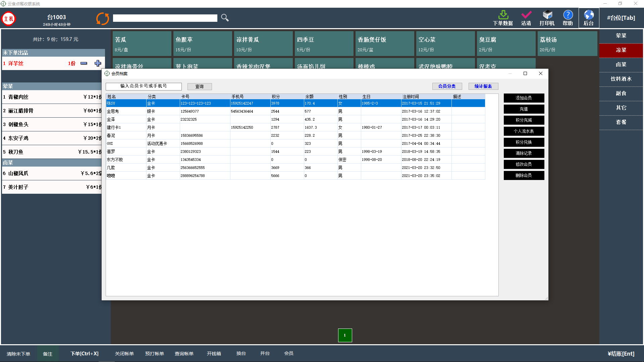Select the 饮料酒水 category tab
The image size is (644, 362).
(x=621, y=79)
